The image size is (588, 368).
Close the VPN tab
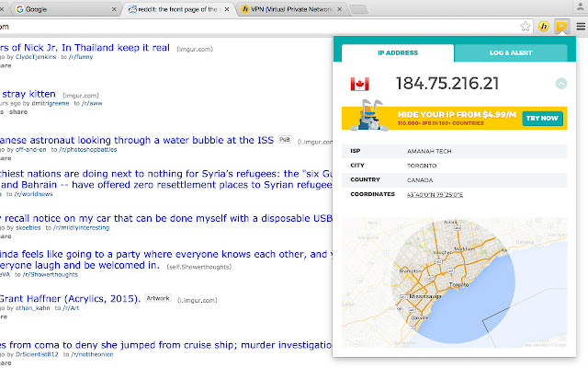pos(339,9)
